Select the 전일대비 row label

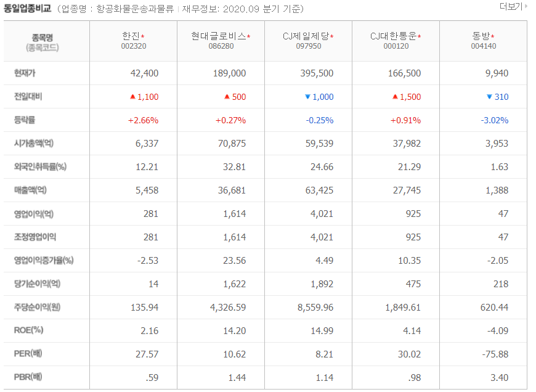click(28, 97)
